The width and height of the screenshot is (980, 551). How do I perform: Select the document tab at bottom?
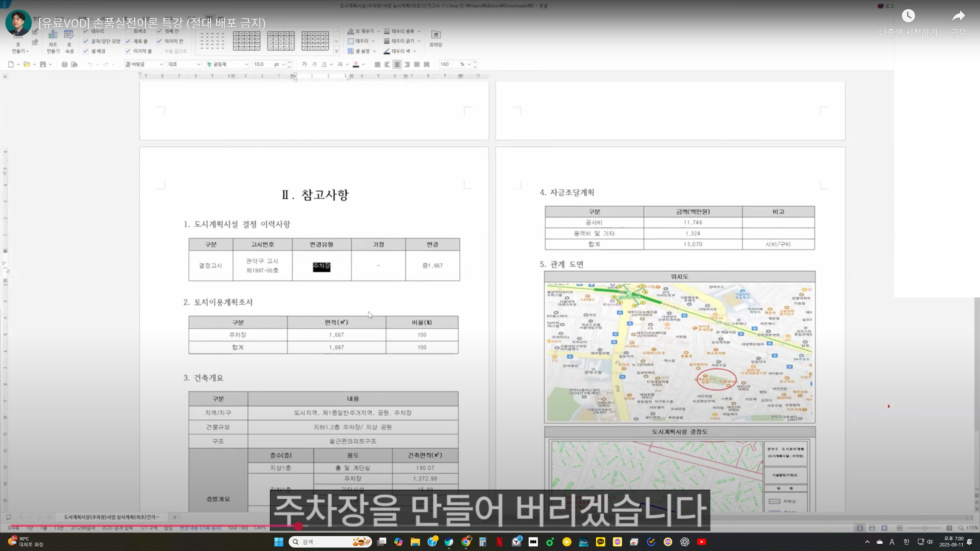coord(111,517)
